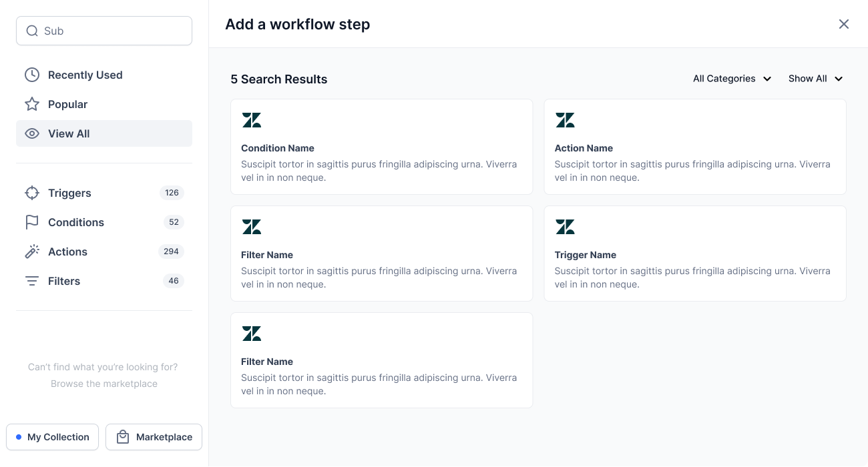Click the Popular star icon

pos(32,104)
